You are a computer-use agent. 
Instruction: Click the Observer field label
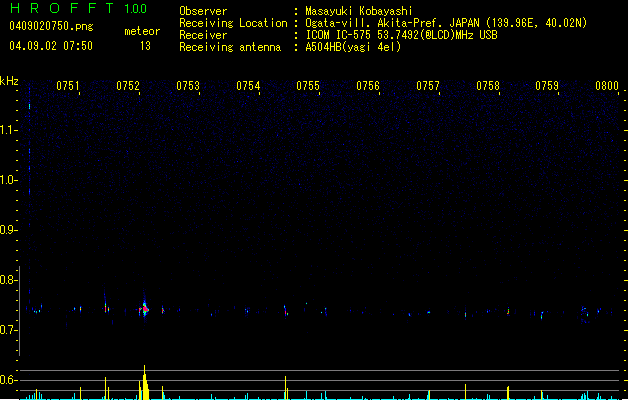point(203,11)
